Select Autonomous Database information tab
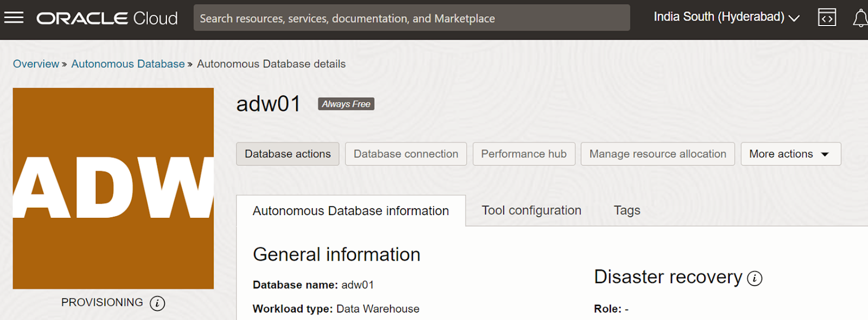The image size is (868, 320). click(x=351, y=211)
